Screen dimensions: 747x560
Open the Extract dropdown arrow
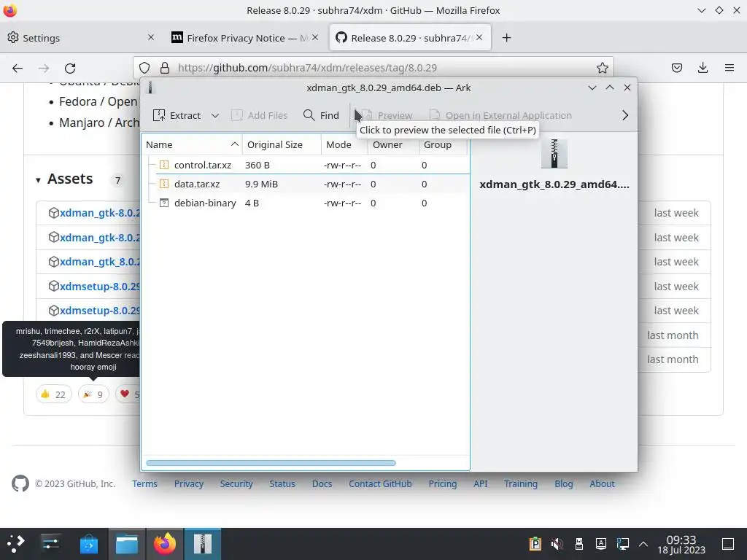[x=215, y=115]
